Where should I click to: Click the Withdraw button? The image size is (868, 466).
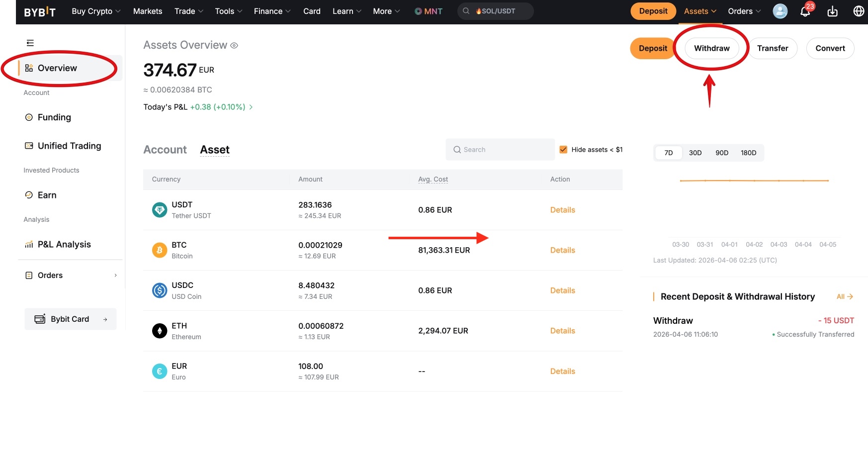click(712, 48)
